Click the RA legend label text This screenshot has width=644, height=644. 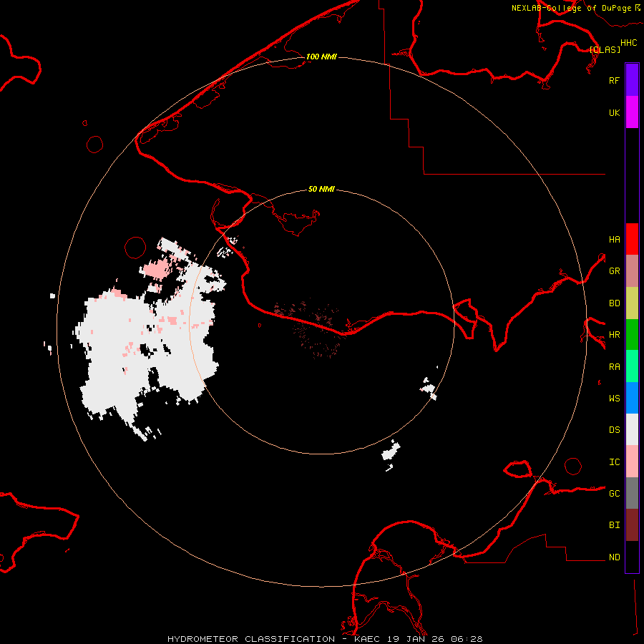point(614,367)
